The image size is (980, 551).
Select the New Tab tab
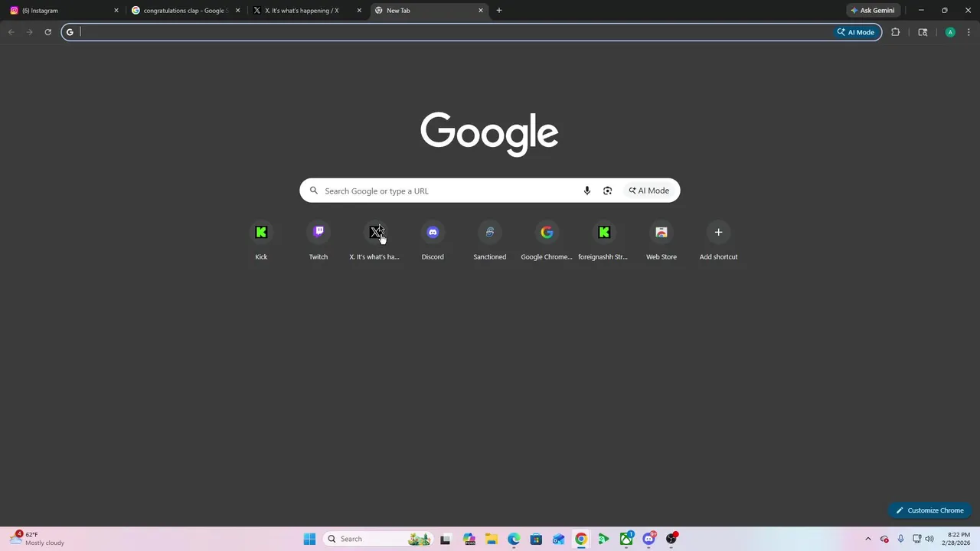(429, 11)
